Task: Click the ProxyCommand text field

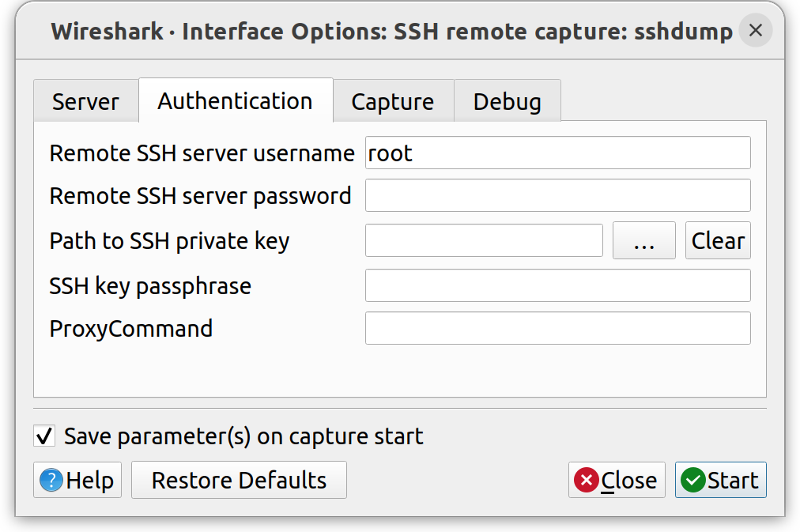Action: tap(557, 328)
